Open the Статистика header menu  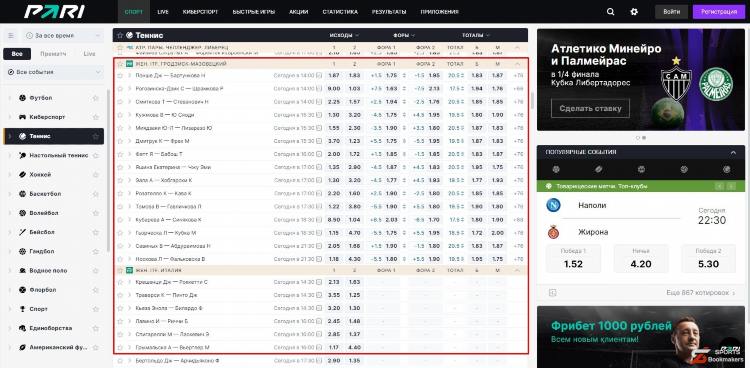(x=340, y=12)
